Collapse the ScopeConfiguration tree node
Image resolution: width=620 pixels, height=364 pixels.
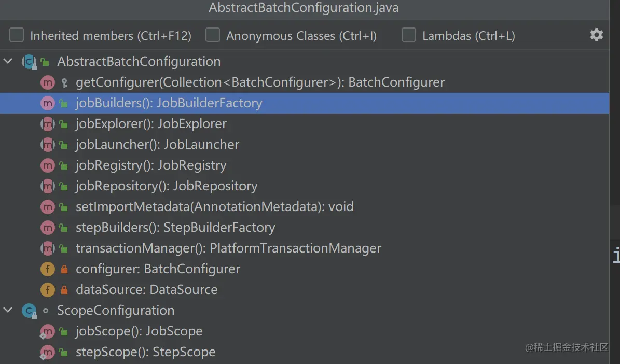click(8, 311)
